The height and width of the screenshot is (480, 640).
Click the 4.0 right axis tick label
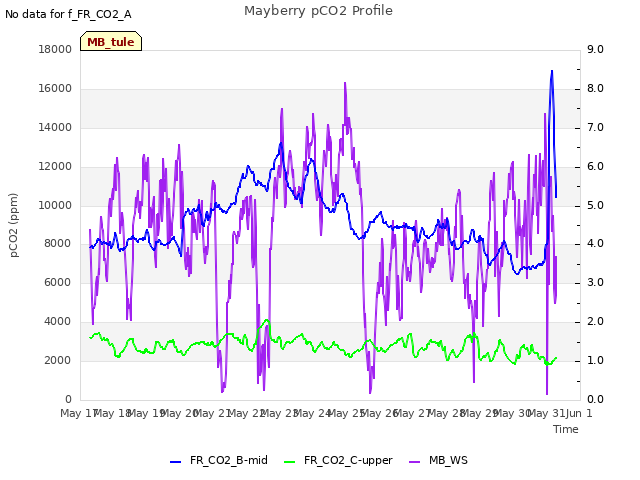click(x=595, y=244)
